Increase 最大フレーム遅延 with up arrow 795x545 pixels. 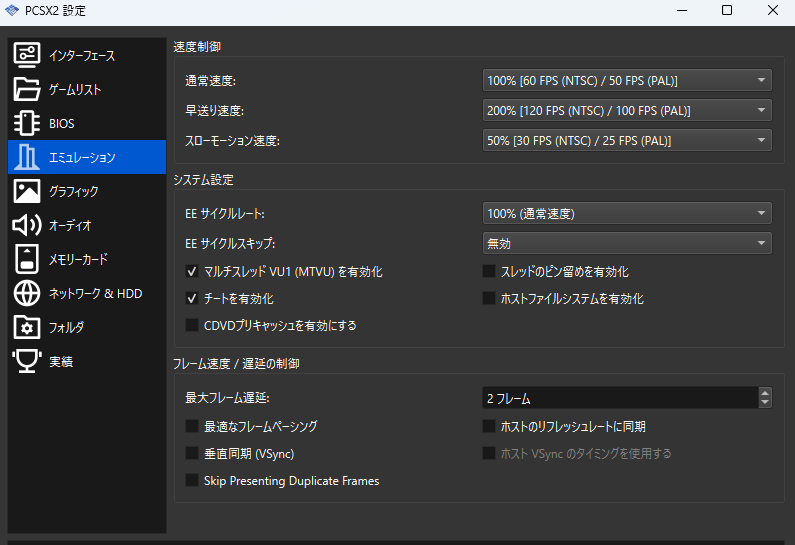click(x=765, y=393)
